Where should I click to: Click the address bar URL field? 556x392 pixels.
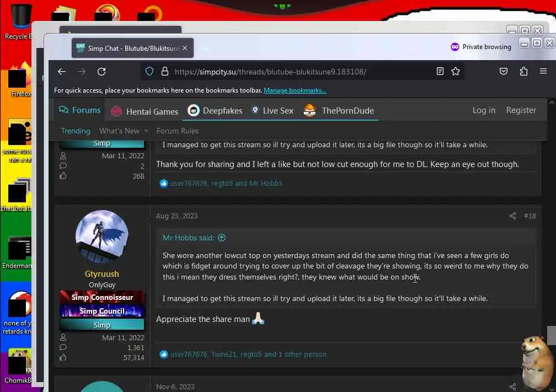click(x=301, y=72)
